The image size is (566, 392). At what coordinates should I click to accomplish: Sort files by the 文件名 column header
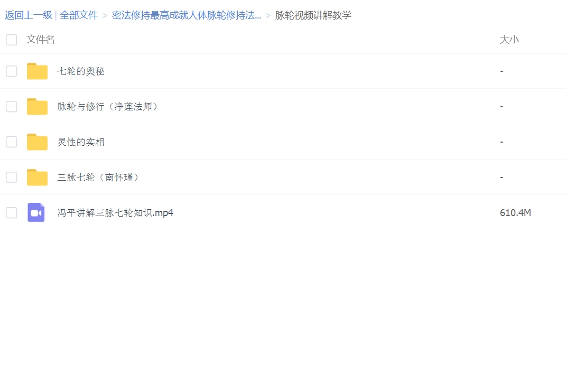point(41,40)
